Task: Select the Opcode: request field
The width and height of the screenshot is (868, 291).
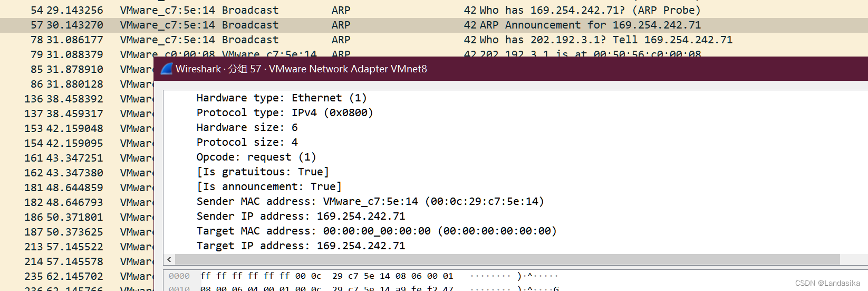Action: coord(256,157)
